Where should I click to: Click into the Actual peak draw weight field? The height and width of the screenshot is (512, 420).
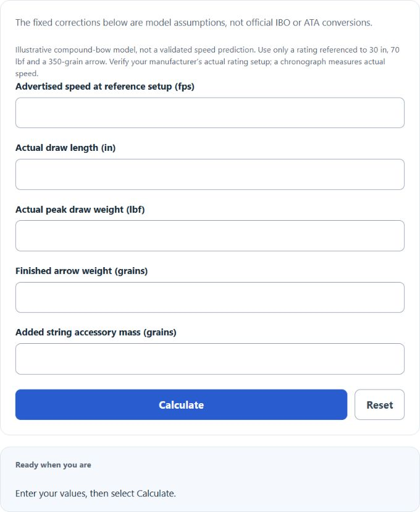coord(210,236)
